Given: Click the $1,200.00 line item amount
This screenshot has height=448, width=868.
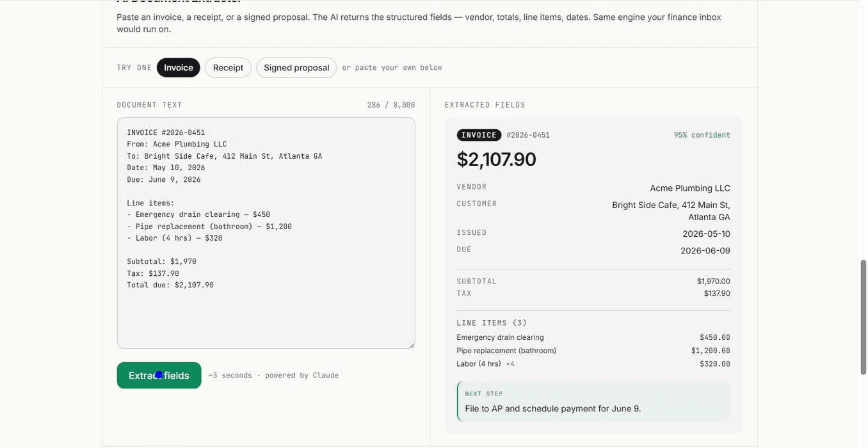Looking at the screenshot, I should click(711, 351).
